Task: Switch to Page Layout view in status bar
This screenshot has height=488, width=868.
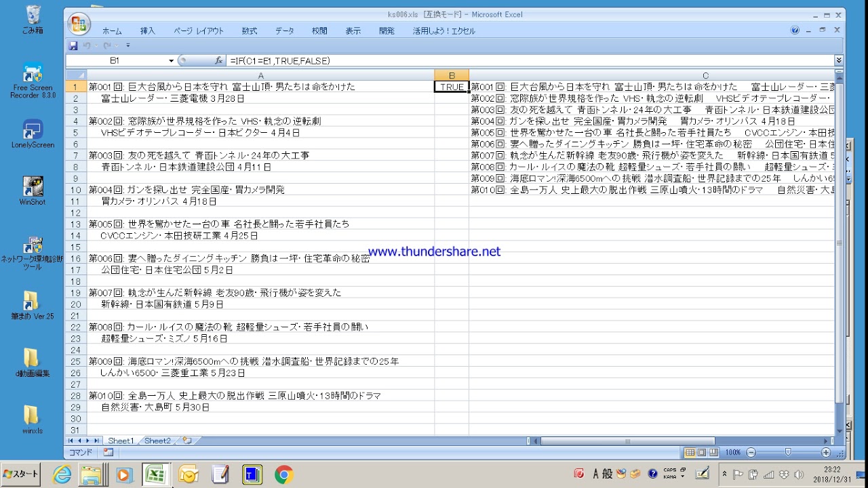Action: coord(702,452)
